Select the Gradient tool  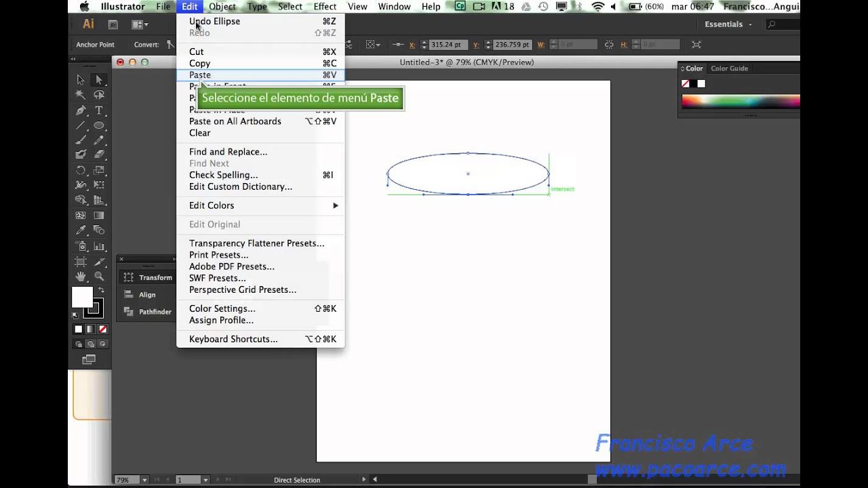[99, 216]
